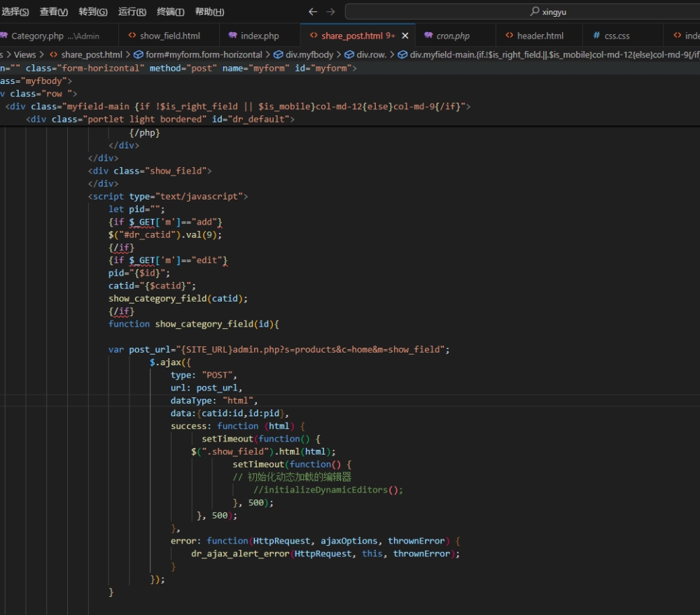This screenshot has height=615, width=700.
Task: Click the error: function(HttpRequest...) line
Action: click(x=315, y=541)
